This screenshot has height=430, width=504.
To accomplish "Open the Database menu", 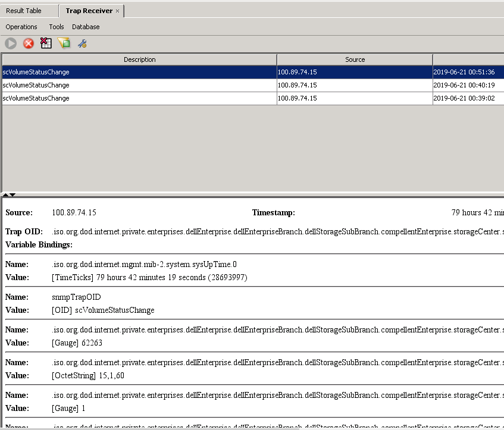I will (85, 27).
